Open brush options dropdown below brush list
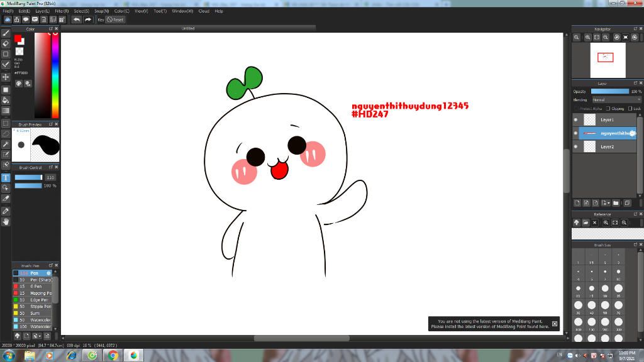This screenshot has width=644, height=362. pos(36,336)
